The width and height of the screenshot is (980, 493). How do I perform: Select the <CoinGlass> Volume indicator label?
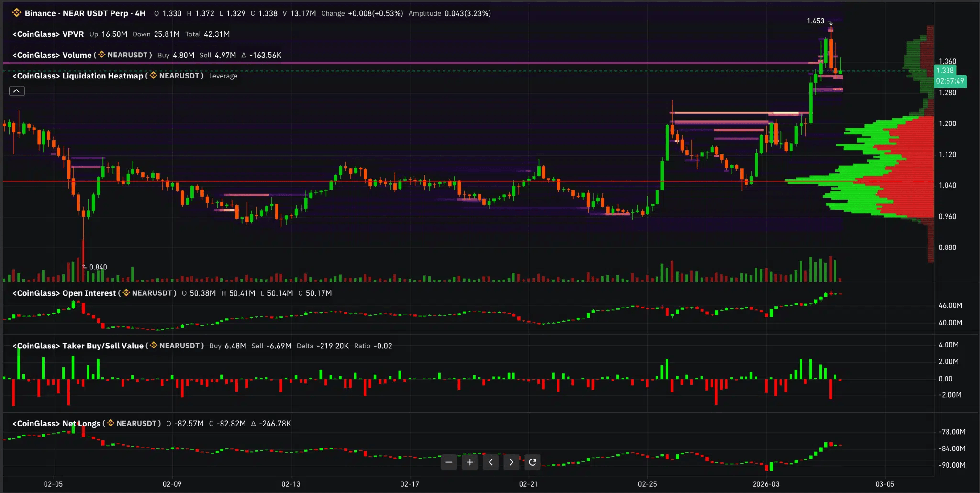click(x=52, y=55)
